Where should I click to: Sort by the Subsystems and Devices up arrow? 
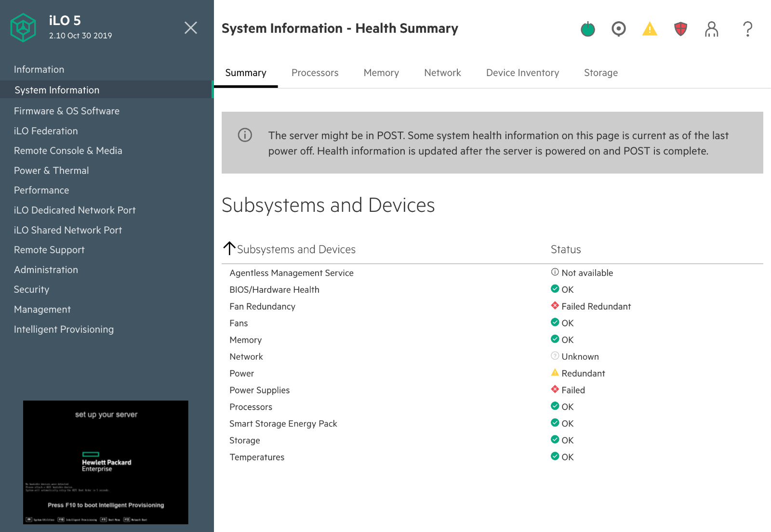229,248
